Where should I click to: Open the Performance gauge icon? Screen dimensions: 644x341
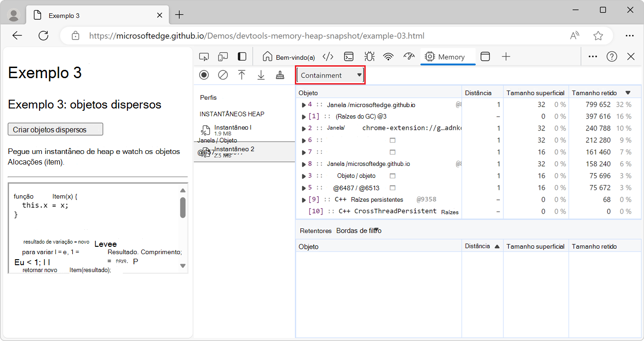409,57
